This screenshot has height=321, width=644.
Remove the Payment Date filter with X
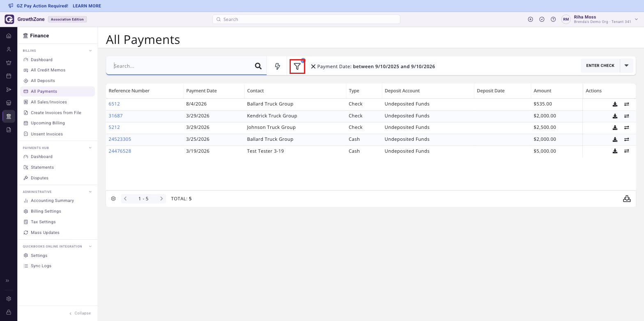pyautogui.click(x=313, y=66)
